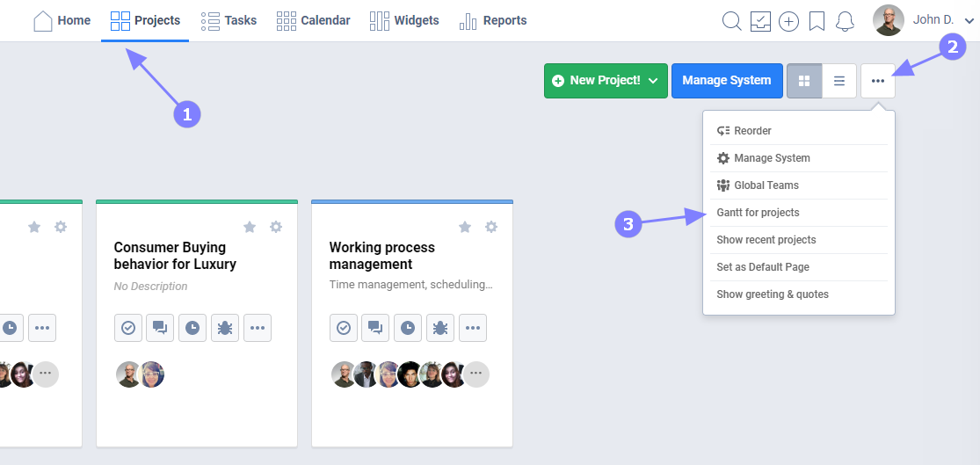Go to the Tasks tab
Screen dimensions: 980x465
click(x=229, y=20)
